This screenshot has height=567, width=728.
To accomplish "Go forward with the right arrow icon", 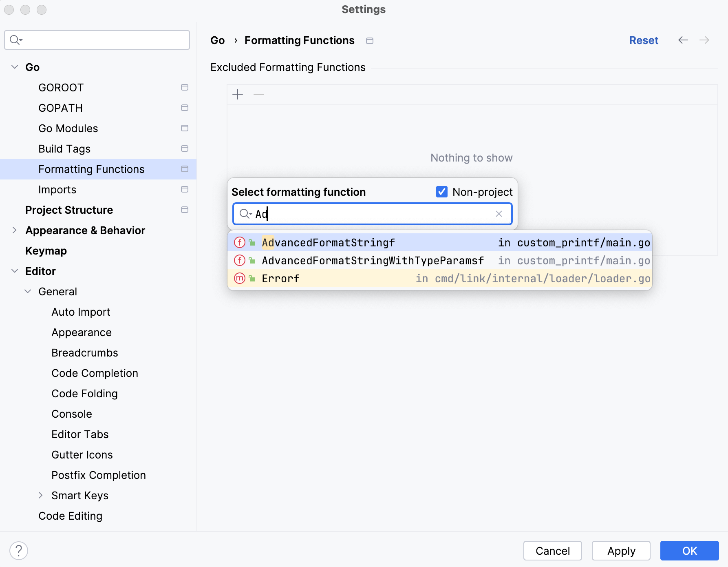I will (704, 40).
